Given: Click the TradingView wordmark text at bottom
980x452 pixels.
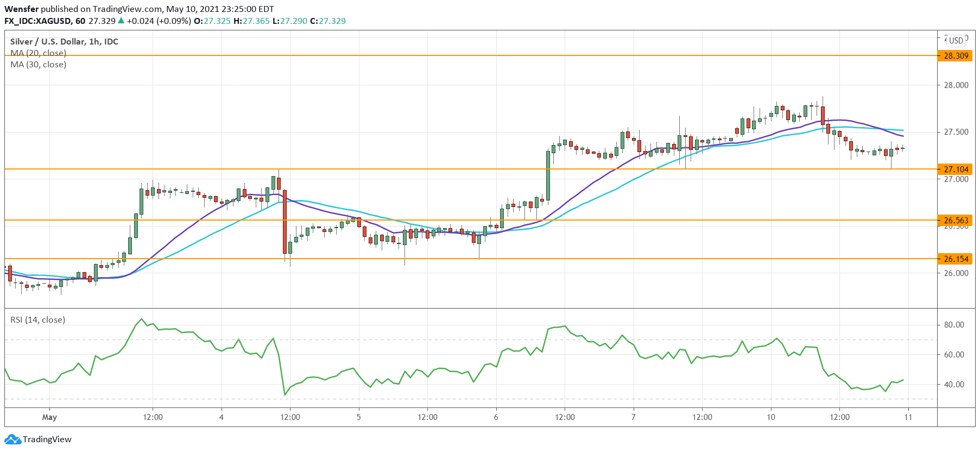Looking at the screenshot, I should point(47,439).
